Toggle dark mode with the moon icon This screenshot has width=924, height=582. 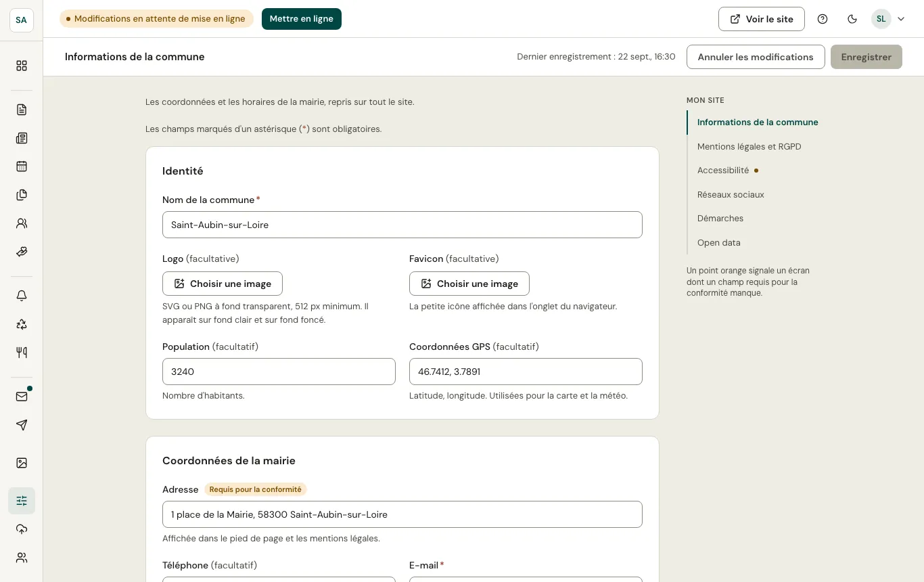852,19
